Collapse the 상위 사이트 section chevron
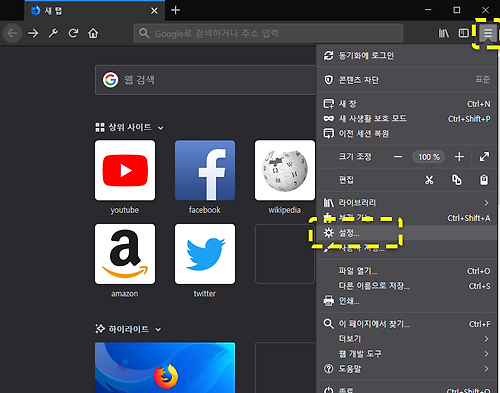This screenshot has height=393, width=500. tap(160, 128)
